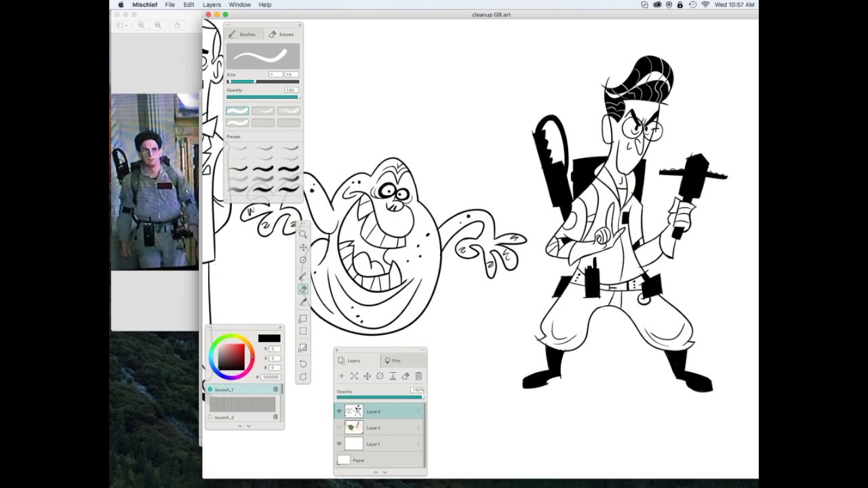Click the Undo arrow in toolbar
Image resolution: width=868 pixels, height=488 pixels.
pos(303,364)
